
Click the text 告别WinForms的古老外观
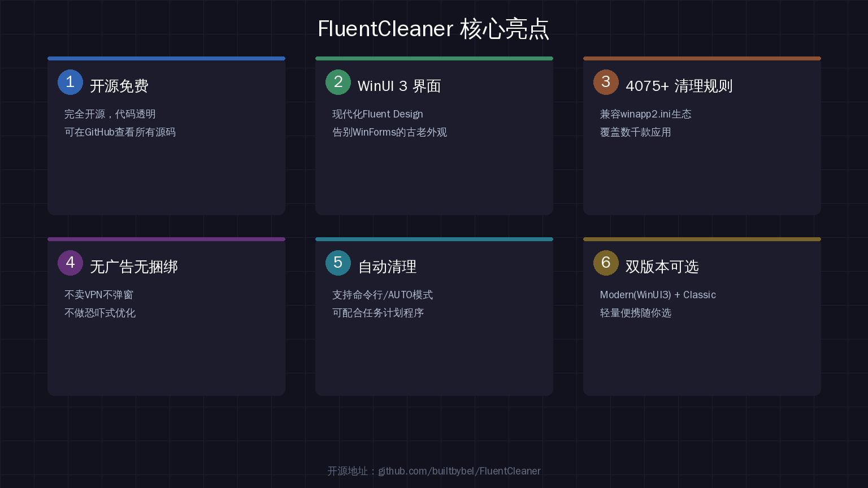(x=389, y=132)
